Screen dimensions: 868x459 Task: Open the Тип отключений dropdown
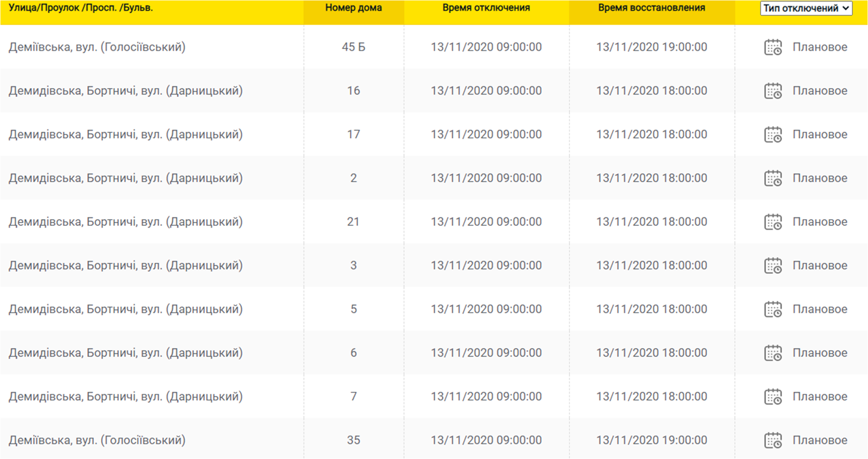click(806, 8)
